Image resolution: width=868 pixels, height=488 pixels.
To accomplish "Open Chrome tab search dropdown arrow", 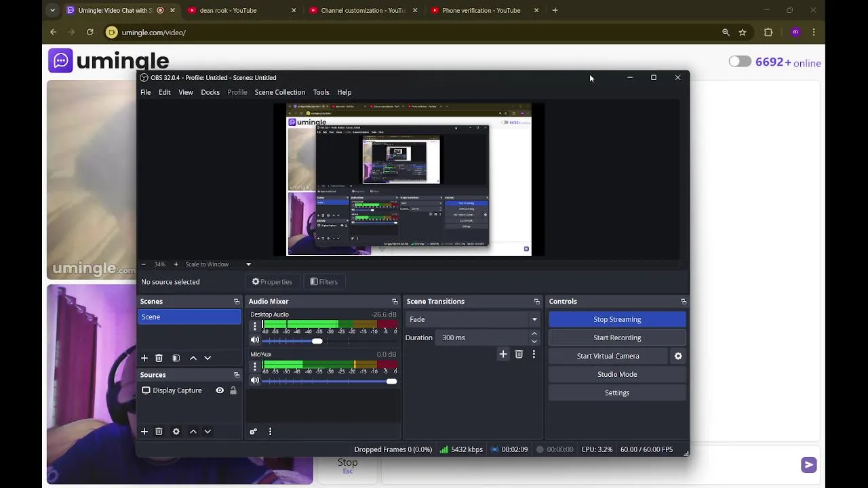I will pyautogui.click(x=52, y=10).
